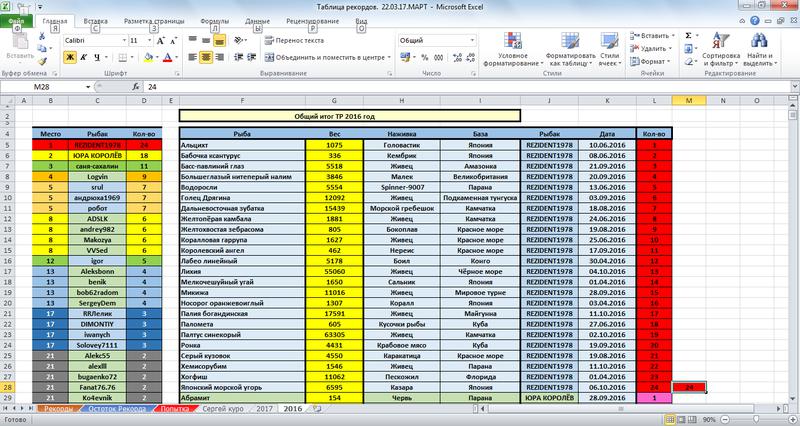The height and width of the screenshot is (426, 800).
Task: Toggle italic formatting
Action: point(83,58)
